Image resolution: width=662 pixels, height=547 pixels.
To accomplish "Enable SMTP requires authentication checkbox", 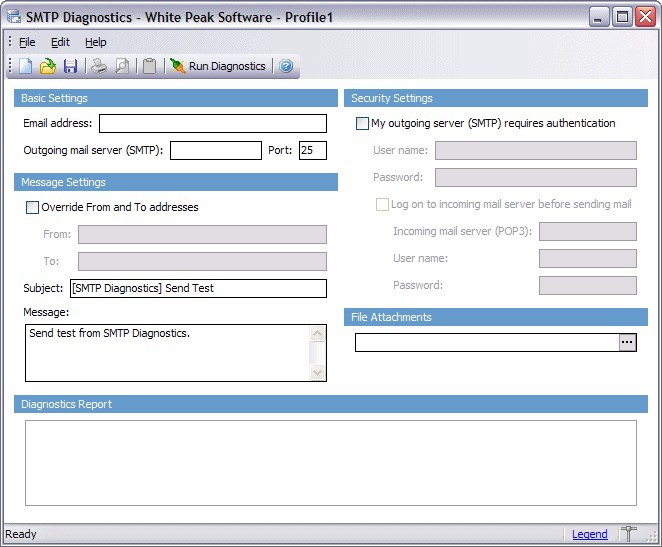I will tap(362, 124).
